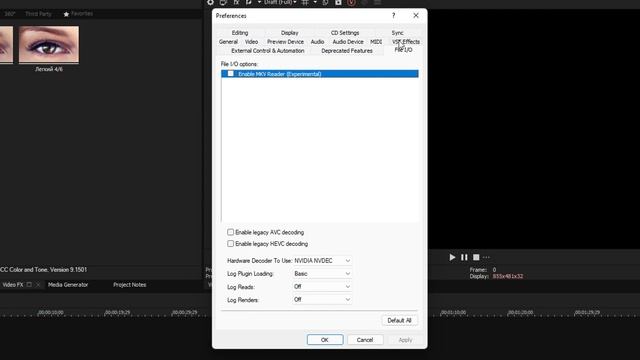The width and height of the screenshot is (640, 360).
Task: Open more preview transport options
Action: (x=487, y=257)
